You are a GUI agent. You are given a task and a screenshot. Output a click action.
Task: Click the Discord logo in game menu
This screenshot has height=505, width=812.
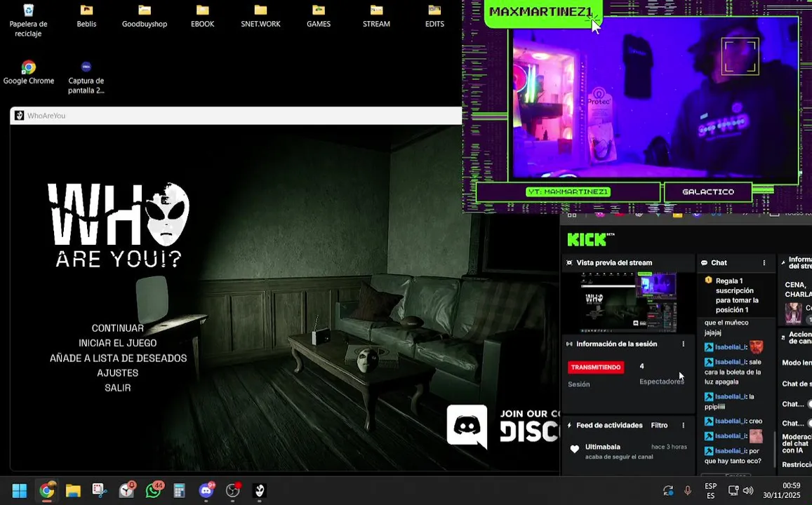(x=467, y=426)
